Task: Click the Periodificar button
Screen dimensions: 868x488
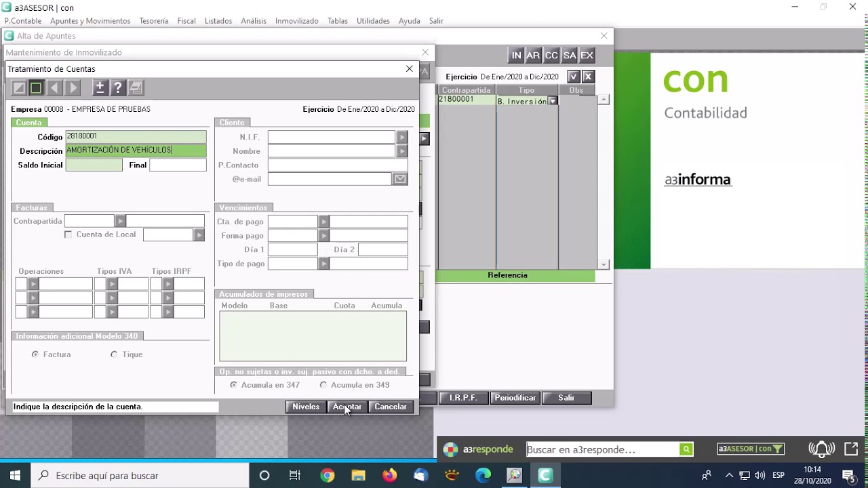Action: coord(515,398)
